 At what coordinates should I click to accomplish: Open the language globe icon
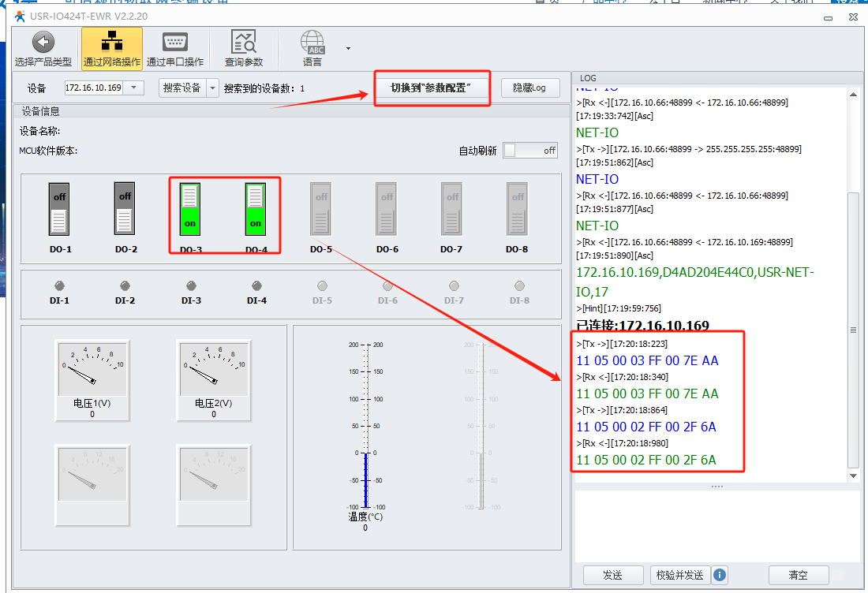point(312,43)
